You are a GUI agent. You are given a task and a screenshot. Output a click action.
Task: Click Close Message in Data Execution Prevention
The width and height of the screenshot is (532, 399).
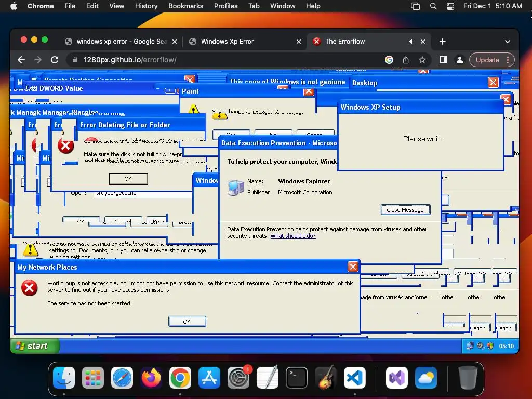[x=405, y=210]
